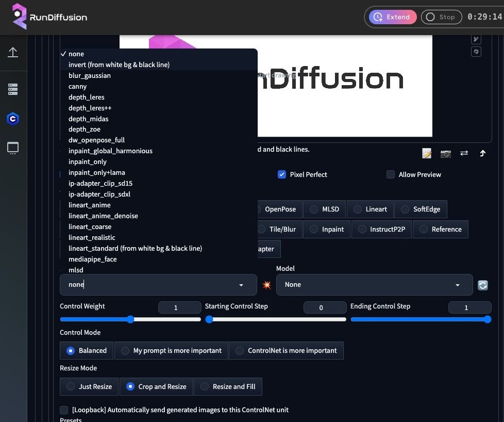Image resolution: width=504 pixels, height=422 pixels.
Task: Click the mirror webcam swap arrows icon
Action: point(464,153)
